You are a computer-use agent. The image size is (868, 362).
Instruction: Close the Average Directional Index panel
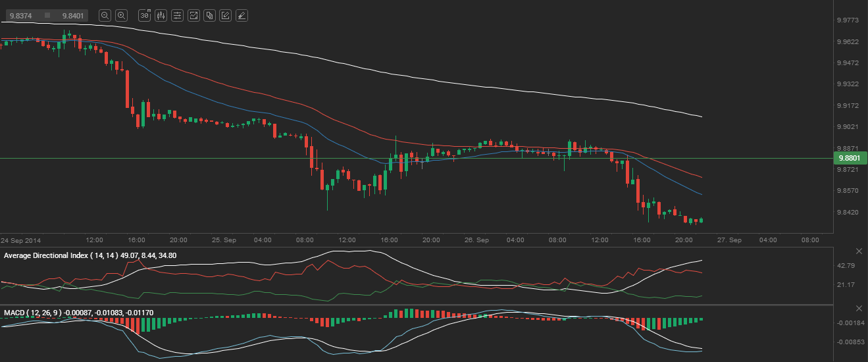coord(859,251)
